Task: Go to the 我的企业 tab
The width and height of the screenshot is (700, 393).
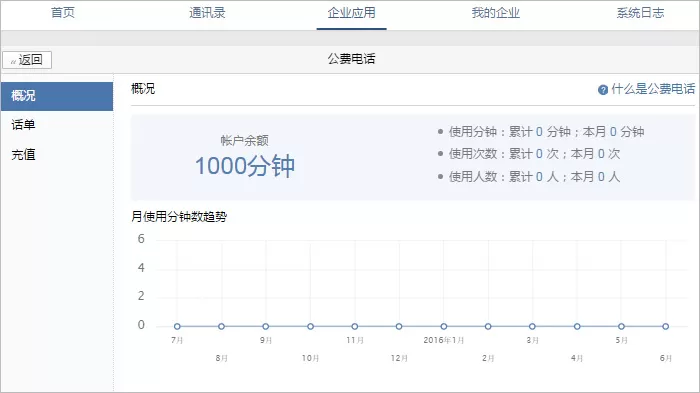Action: [x=496, y=13]
